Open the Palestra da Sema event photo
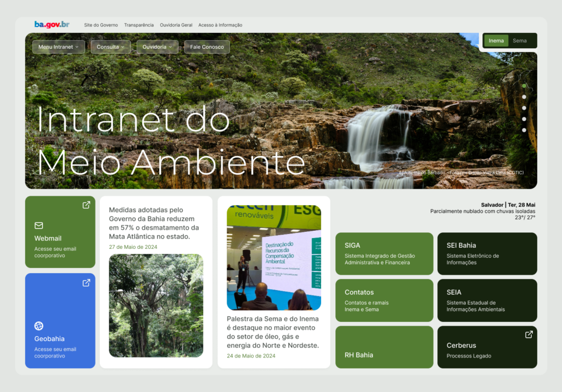Image resolution: width=562 pixels, height=392 pixels. pyautogui.click(x=274, y=258)
